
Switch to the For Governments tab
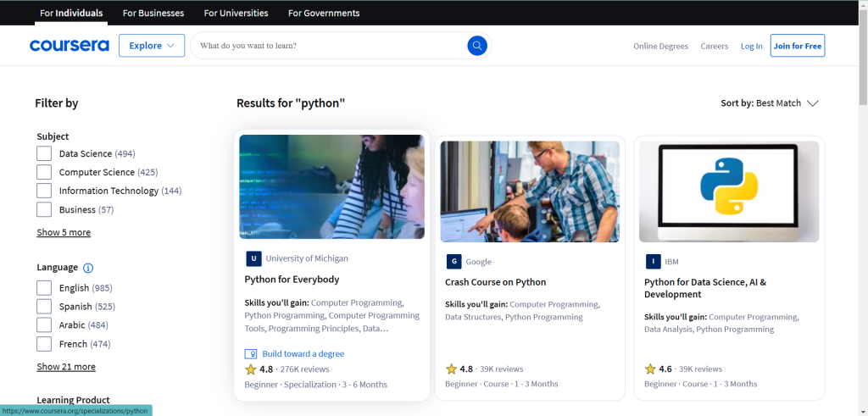coord(324,13)
